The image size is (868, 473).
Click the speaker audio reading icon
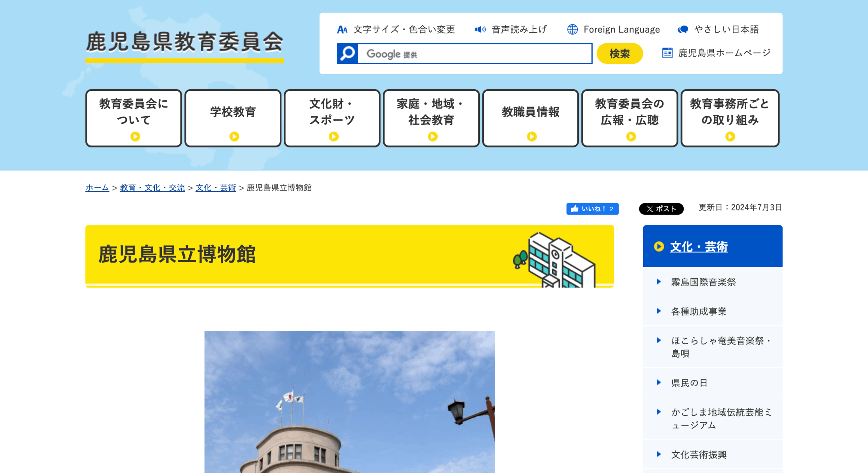pyautogui.click(x=480, y=29)
